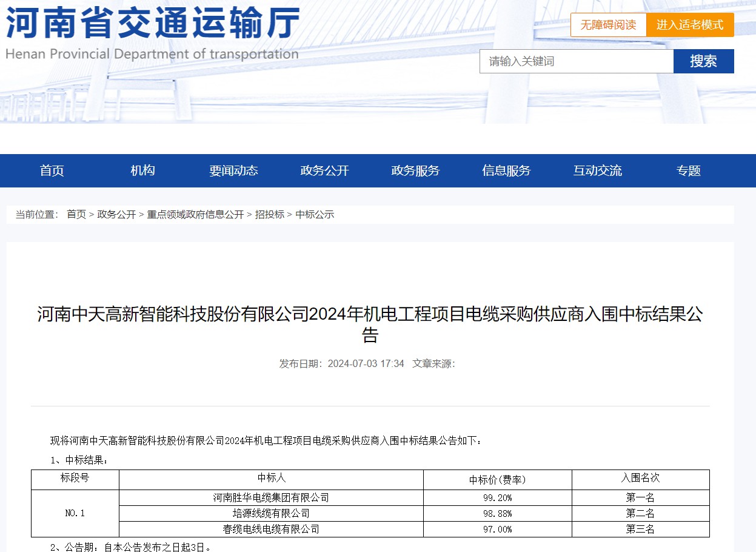Select 互动交流 in the navigation bar

coord(597,170)
